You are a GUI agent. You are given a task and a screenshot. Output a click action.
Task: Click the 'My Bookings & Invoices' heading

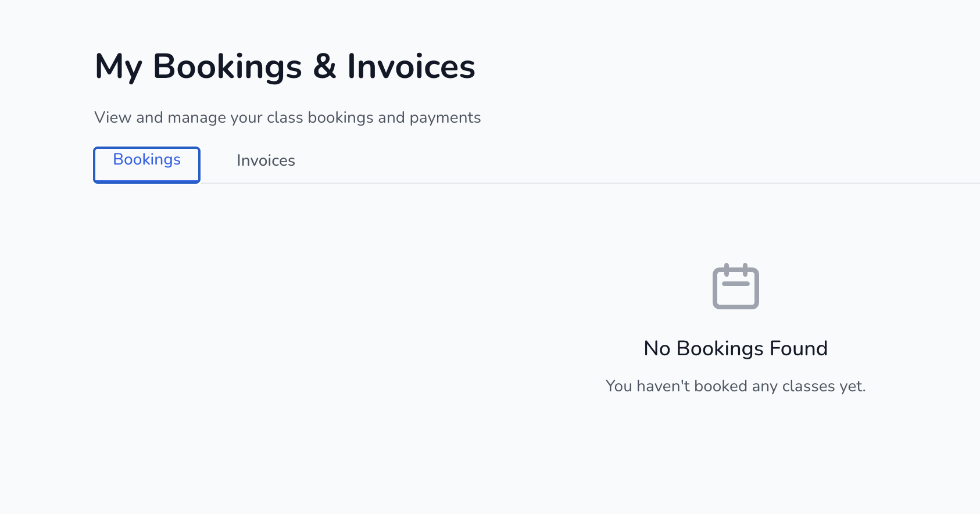coord(285,66)
